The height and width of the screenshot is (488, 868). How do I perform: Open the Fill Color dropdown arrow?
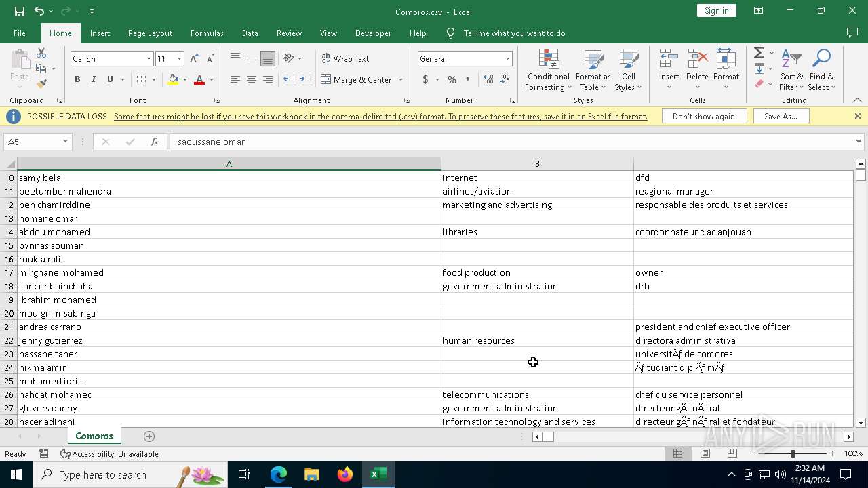point(185,79)
